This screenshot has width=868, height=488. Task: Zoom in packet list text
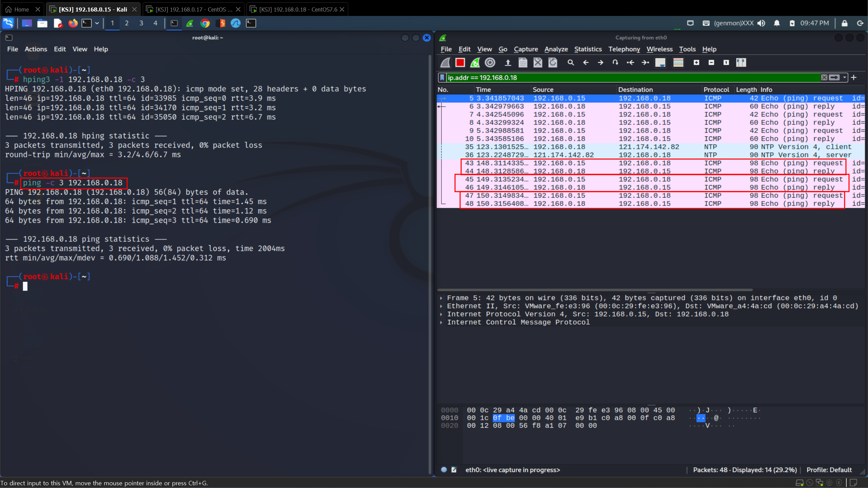[x=696, y=62]
